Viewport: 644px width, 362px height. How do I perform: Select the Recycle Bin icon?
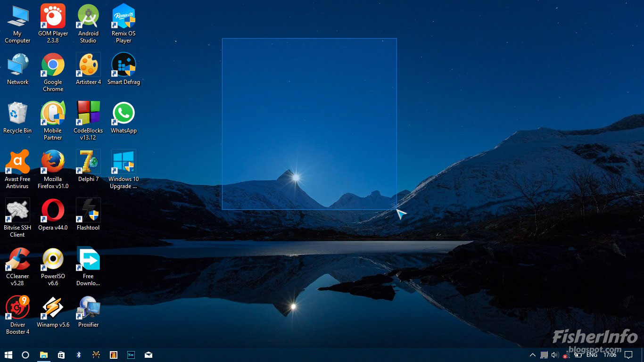17,117
